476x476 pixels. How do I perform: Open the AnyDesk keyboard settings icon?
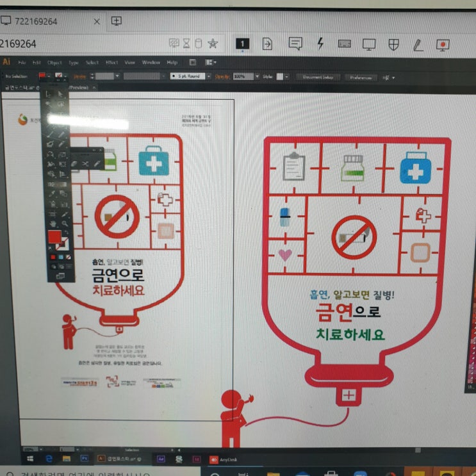coord(344,44)
